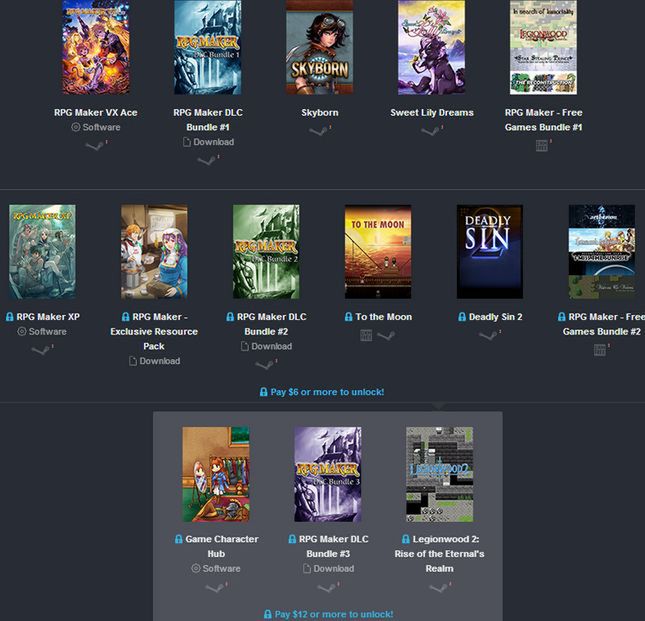This screenshot has width=645, height=621.
Task: Click the Download file icon under RPG Maker DLC Bundle #1
Action: pos(187,142)
